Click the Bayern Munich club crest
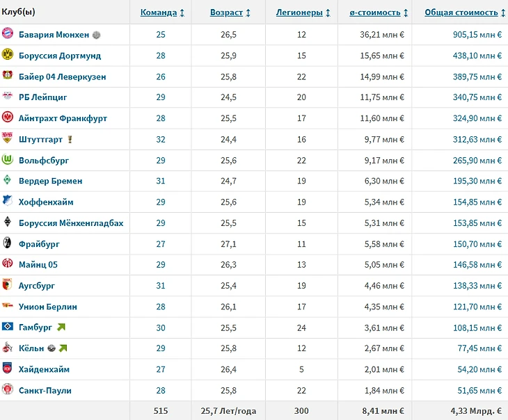This screenshot has height=420, width=508. [x=7, y=33]
